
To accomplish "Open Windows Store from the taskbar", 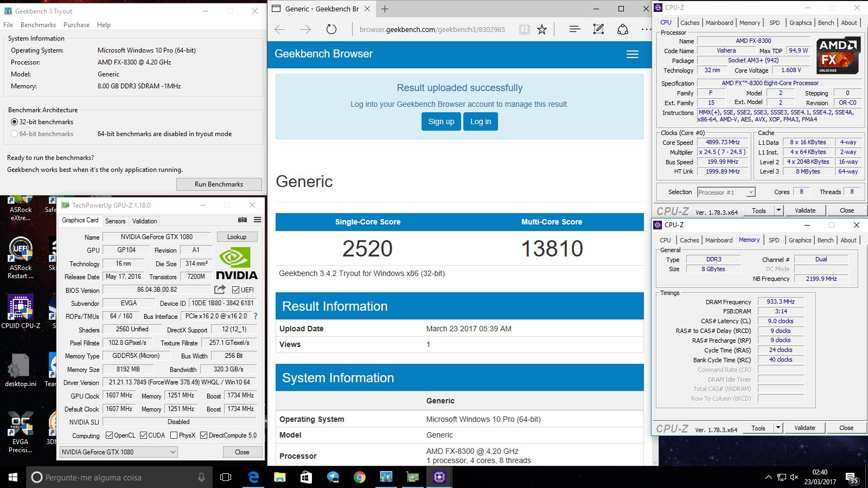I will tap(306, 477).
